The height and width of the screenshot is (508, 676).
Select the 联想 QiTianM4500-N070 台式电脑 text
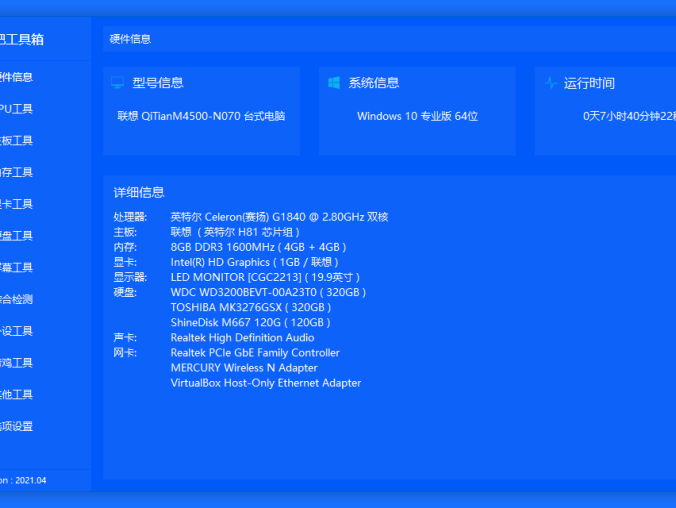[x=201, y=116]
